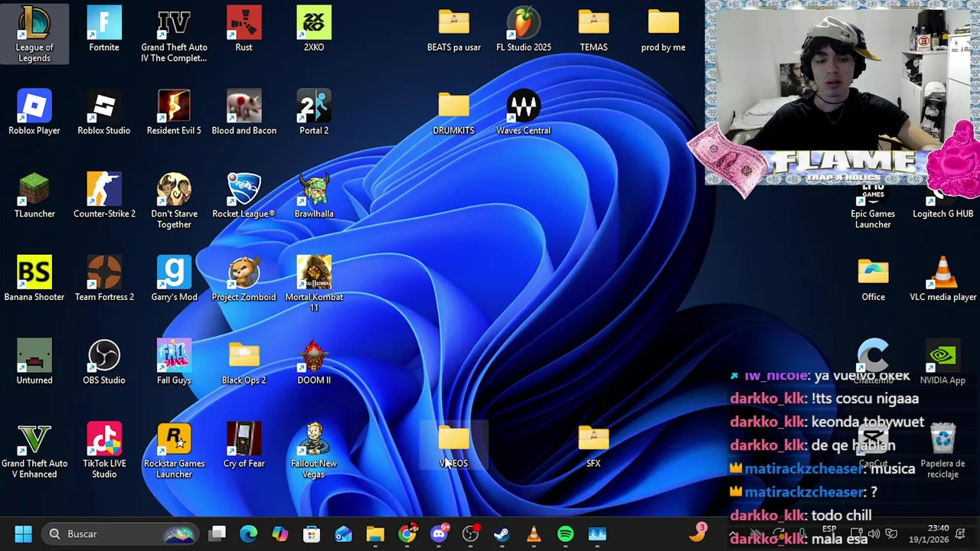Open the OBS Studio shortcut

tap(104, 362)
